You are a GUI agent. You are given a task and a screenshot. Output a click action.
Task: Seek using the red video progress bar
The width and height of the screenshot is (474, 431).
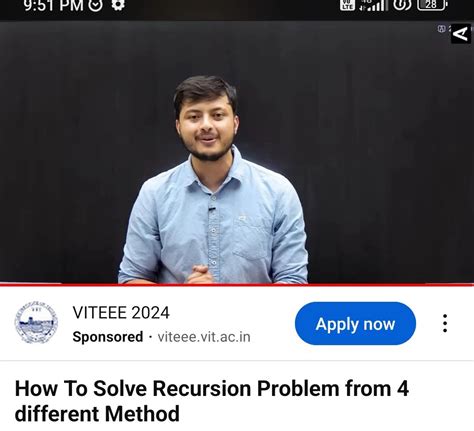237,285
